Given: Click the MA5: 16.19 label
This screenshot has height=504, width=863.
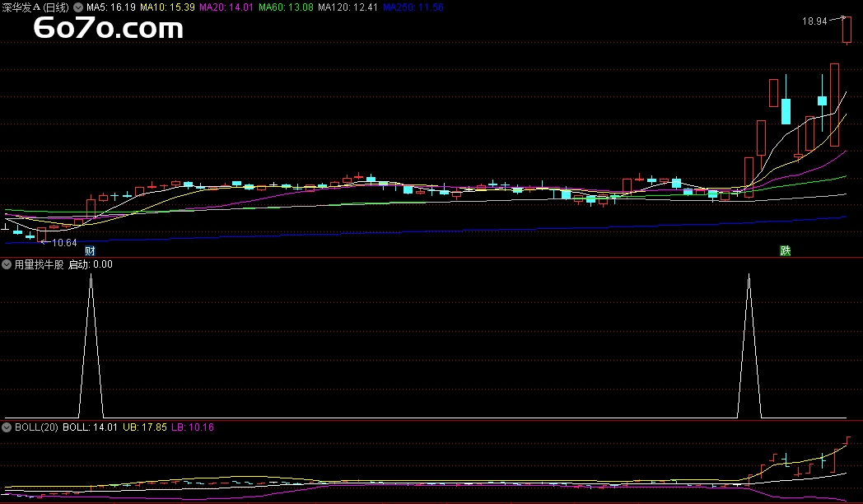Looking at the screenshot, I should (x=110, y=7).
